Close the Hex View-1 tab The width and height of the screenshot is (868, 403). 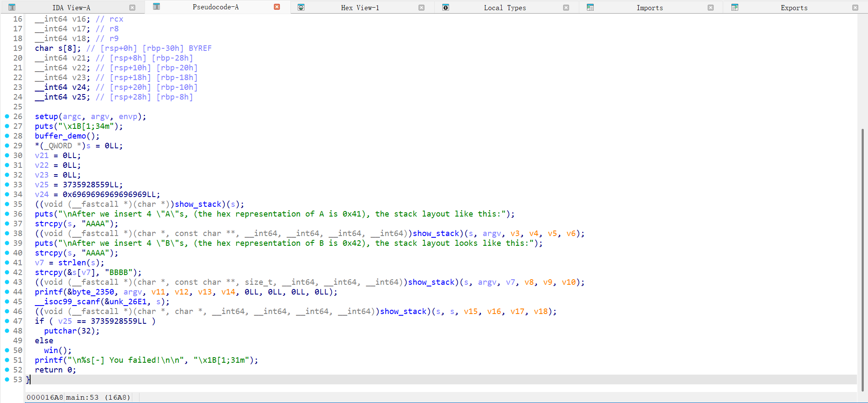421,8
